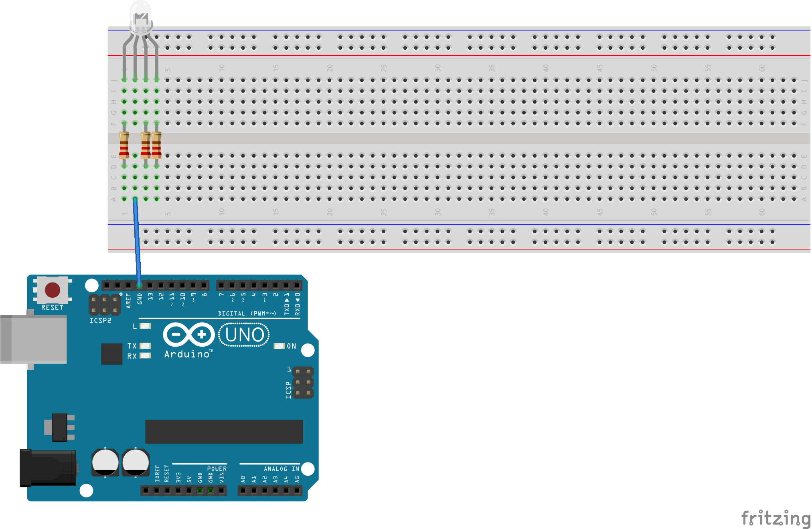812x529 pixels.
Task: Click the A0 analog input pin socket
Action: tap(243, 490)
